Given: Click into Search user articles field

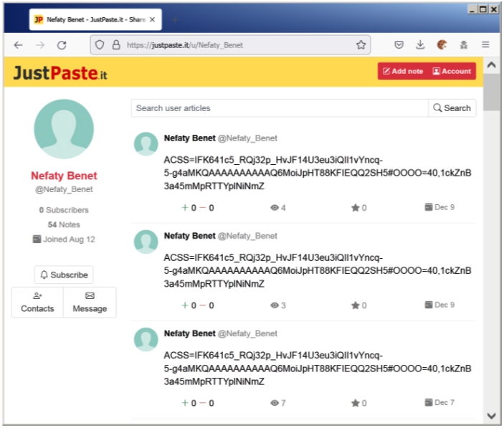Looking at the screenshot, I should [280, 108].
